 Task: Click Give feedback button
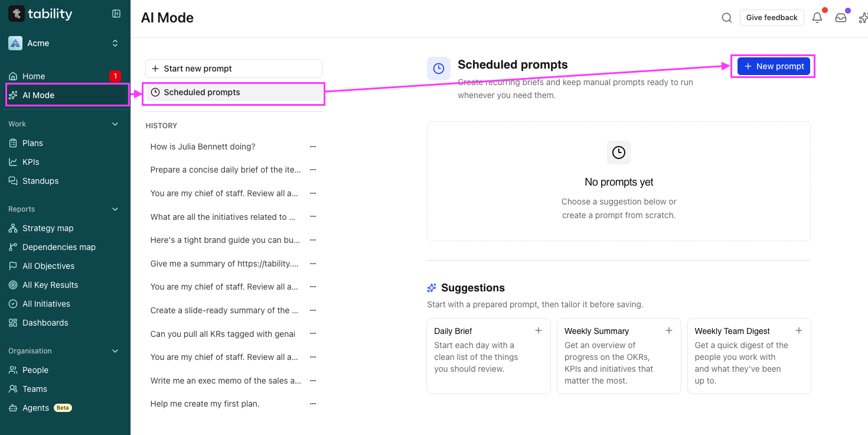(x=772, y=18)
